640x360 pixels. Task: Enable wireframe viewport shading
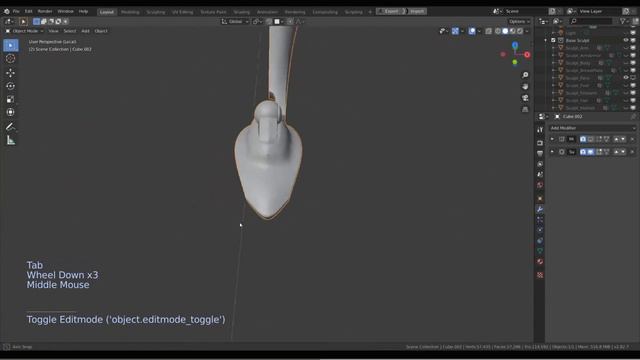point(498,31)
